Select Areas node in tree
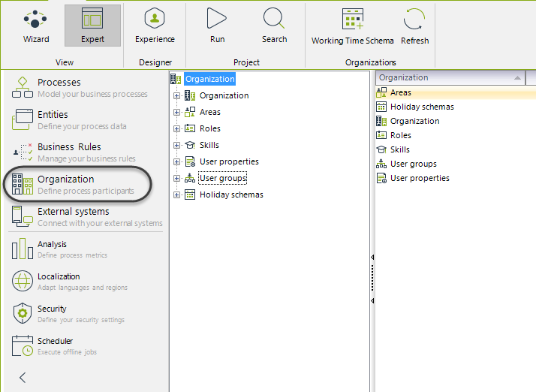This screenshot has height=392, width=536. (x=210, y=112)
